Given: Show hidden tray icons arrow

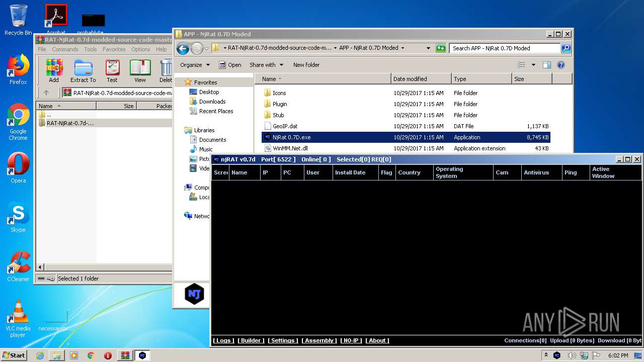Looking at the screenshot, I should [x=546, y=355].
